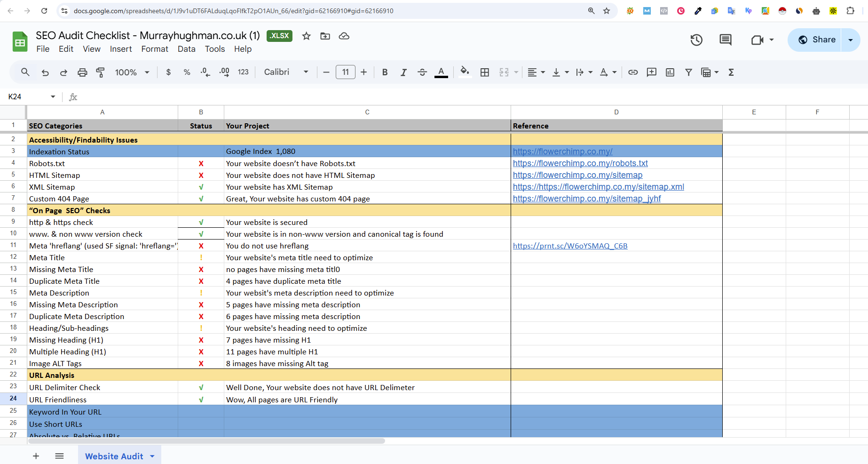The width and height of the screenshot is (868, 464).
Task: Open the borders menu
Action: click(x=485, y=72)
